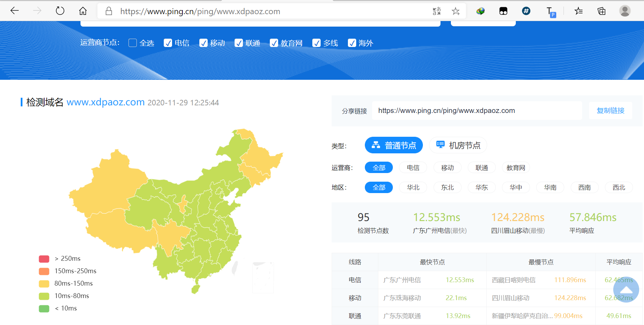Go back to the previous page
Screen dimensions: 644x325
tap(15, 11)
